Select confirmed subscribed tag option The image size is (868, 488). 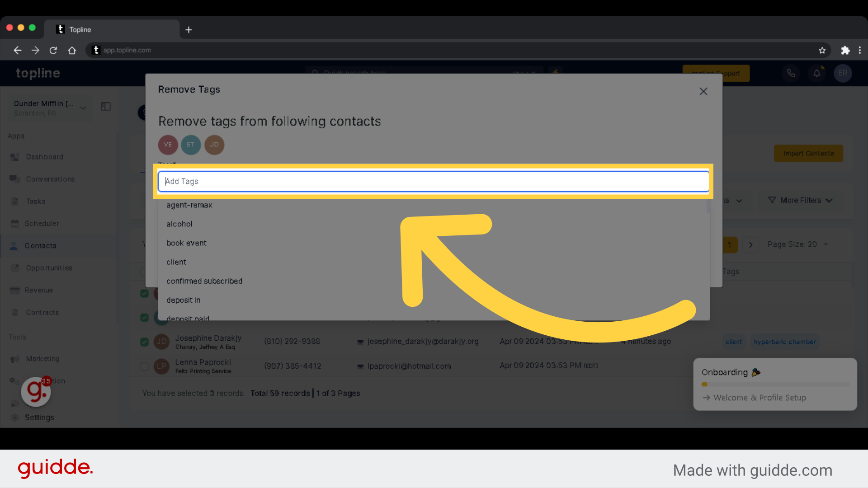click(x=204, y=281)
